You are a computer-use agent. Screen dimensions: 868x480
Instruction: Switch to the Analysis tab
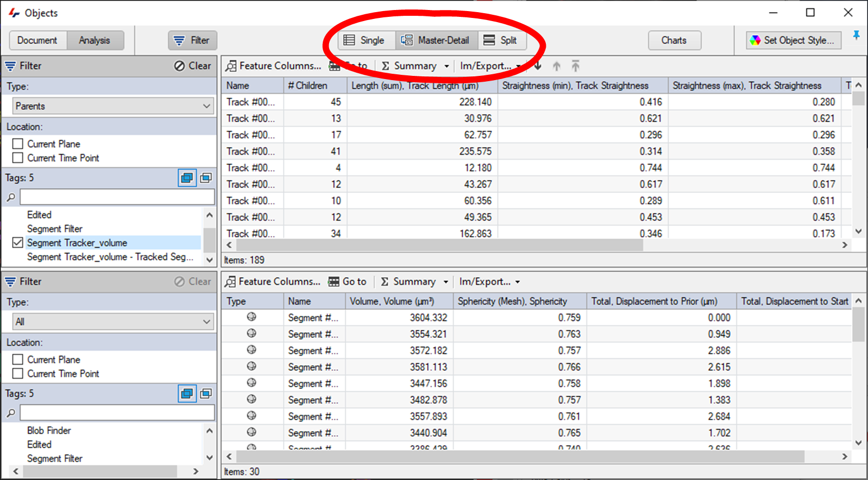click(95, 40)
